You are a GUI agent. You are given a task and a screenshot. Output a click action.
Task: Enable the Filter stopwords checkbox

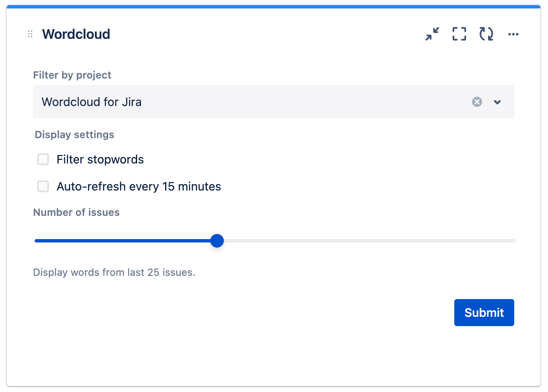coord(43,159)
